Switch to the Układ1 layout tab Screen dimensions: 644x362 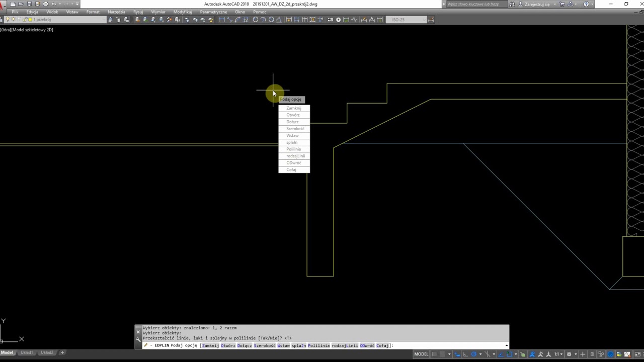coord(27,352)
